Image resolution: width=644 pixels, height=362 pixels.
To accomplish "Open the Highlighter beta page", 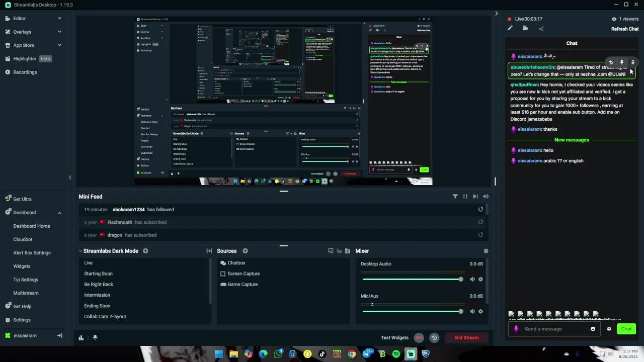I will pyautogui.click(x=28, y=59).
